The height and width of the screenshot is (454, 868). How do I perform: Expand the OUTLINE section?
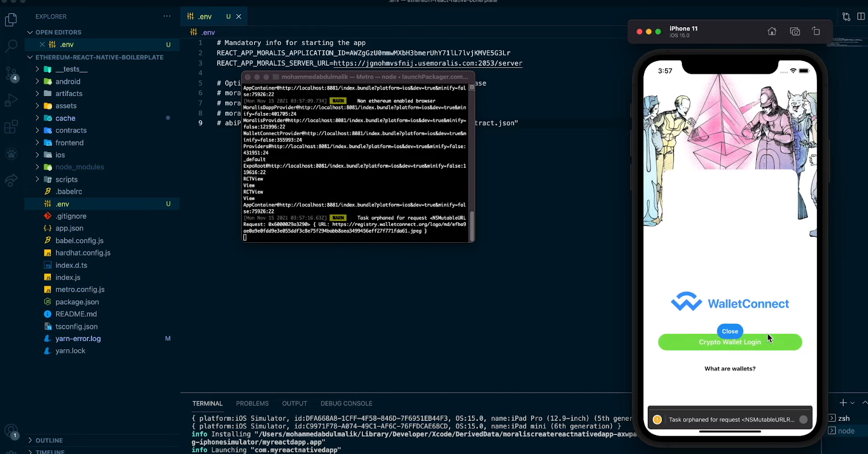tap(46, 440)
